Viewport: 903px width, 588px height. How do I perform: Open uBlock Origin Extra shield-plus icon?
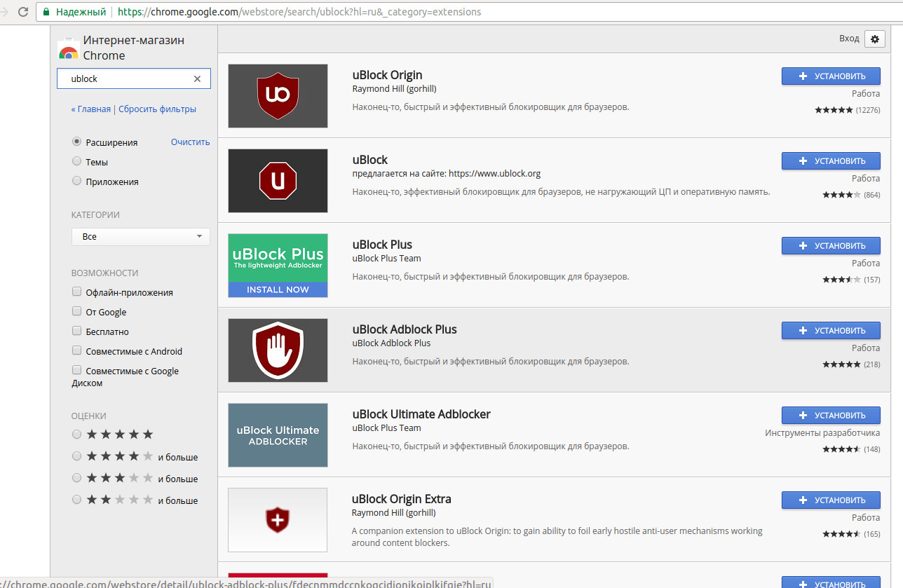(x=278, y=520)
